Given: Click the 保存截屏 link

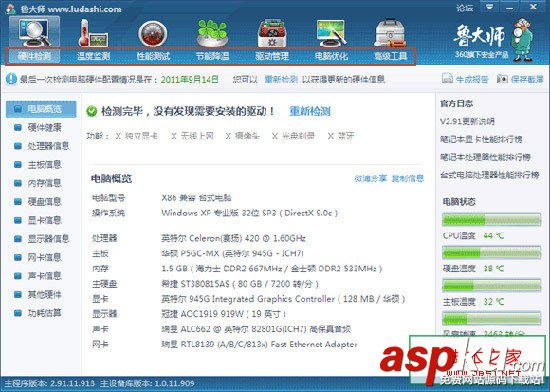Looking at the screenshot, I should (x=527, y=79).
